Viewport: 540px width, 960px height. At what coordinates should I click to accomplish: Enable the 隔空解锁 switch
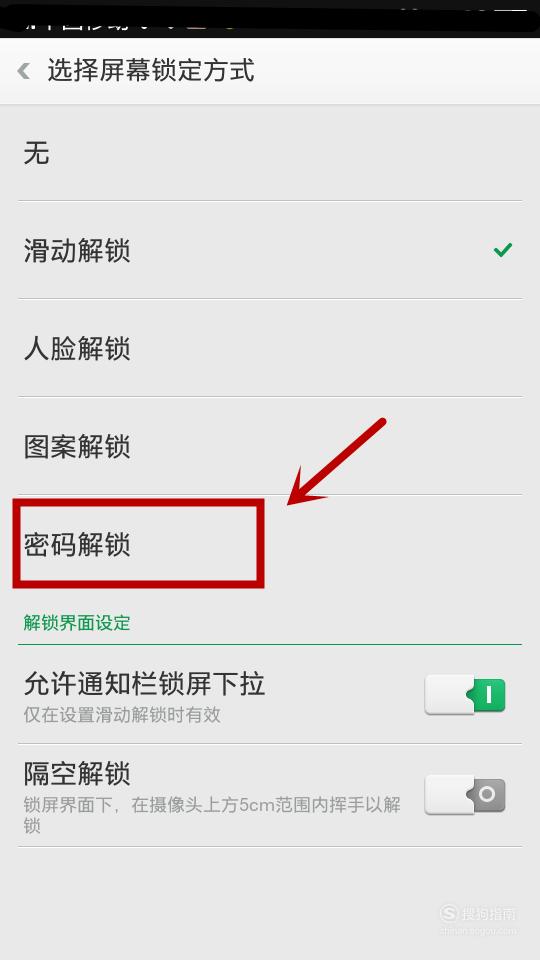(x=465, y=795)
